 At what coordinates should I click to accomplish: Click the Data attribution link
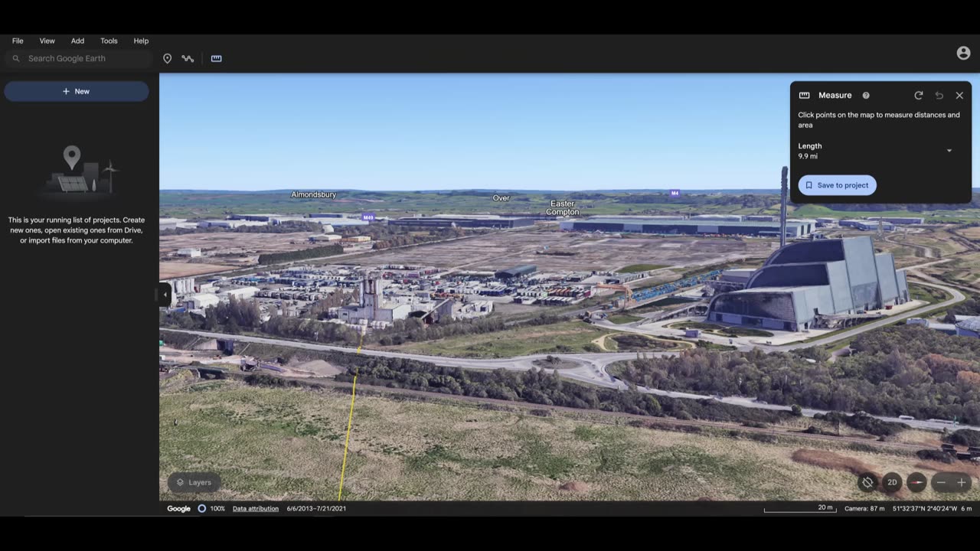coord(256,508)
